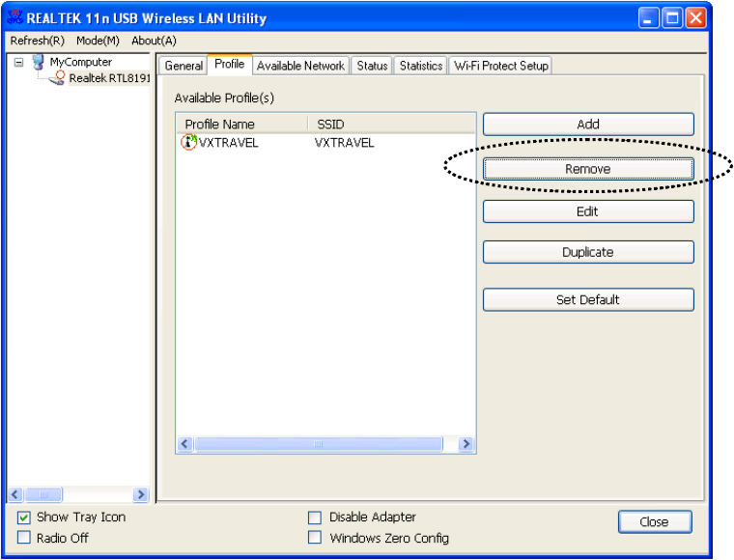Duplicate the selected profile

[x=588, y=252]
